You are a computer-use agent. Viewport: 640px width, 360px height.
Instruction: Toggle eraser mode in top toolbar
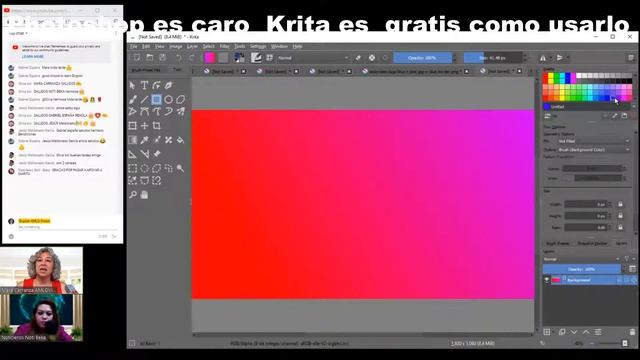(358, 58)
